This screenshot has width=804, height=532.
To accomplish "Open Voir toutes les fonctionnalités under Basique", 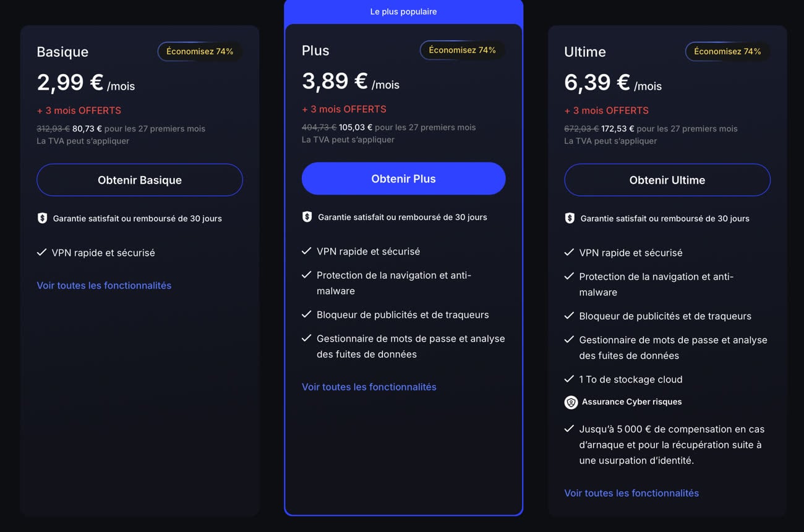I will pos(104,285).
